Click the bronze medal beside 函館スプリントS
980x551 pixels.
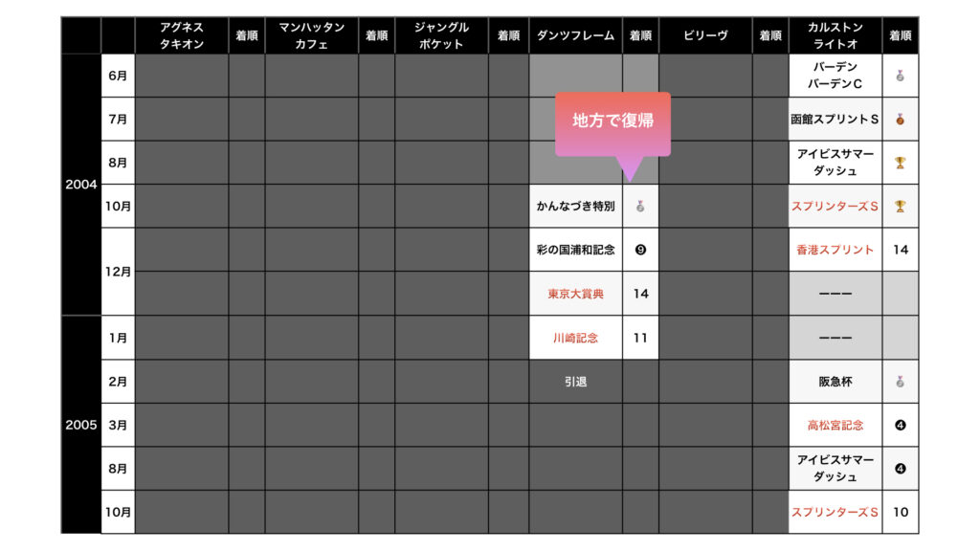[900, 120]
